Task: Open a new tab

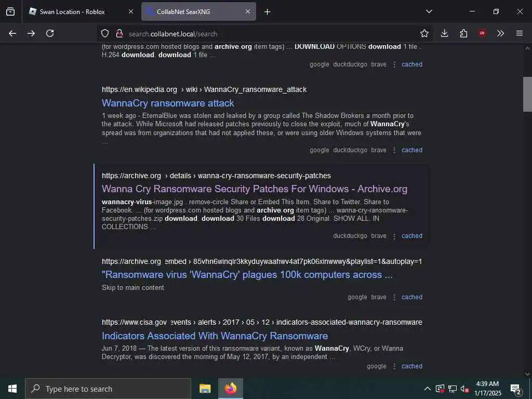Action: [268, 12]
